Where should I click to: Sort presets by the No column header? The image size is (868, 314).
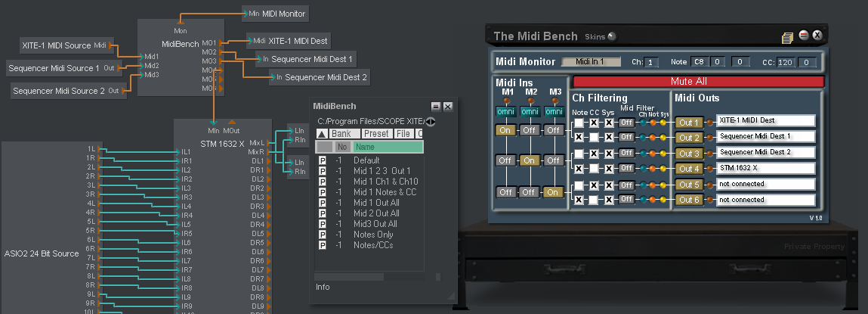[x=343, y=147]
